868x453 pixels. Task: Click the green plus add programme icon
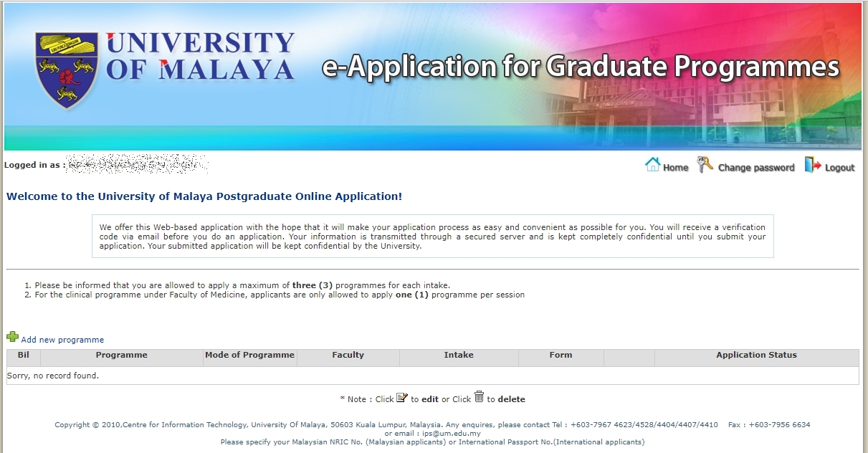coord(12,337)
